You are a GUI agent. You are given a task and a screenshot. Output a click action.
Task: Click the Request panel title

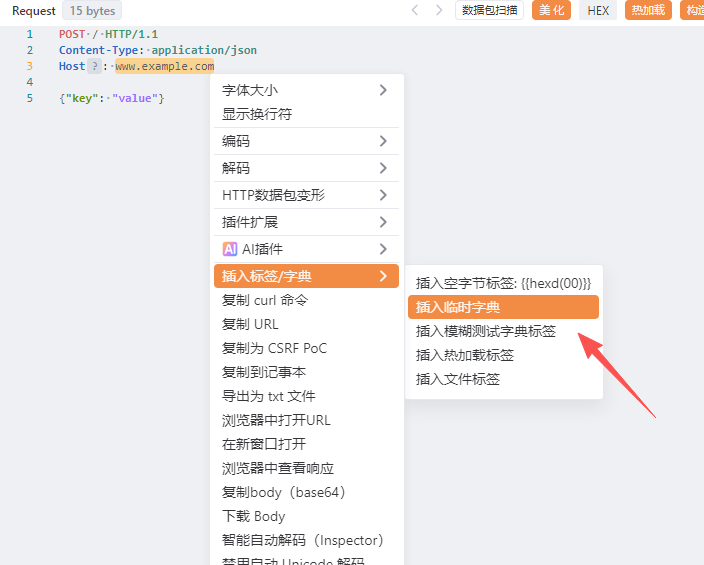34,11
